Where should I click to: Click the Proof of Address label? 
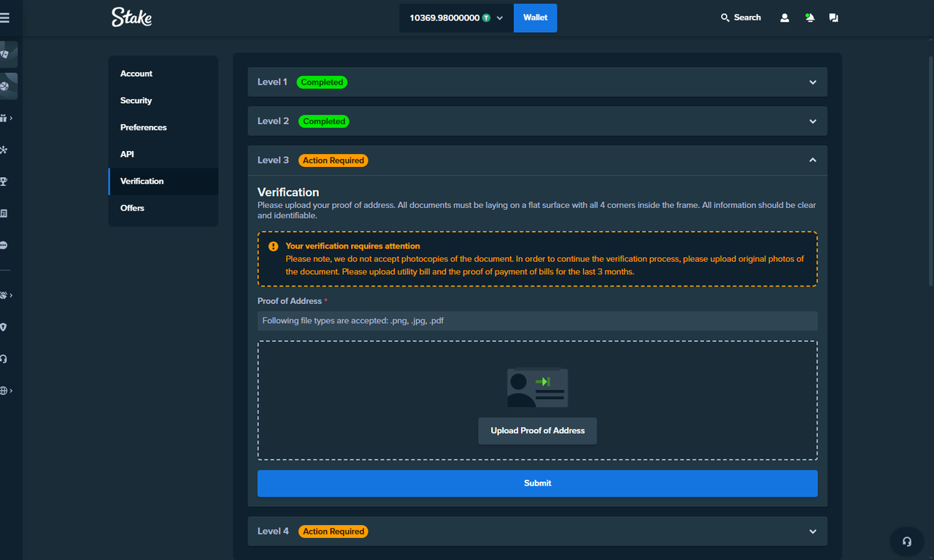[290, 301]
